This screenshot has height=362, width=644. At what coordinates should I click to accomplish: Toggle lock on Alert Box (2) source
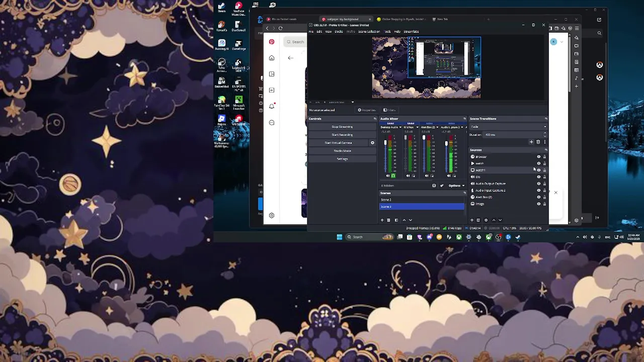544,197
